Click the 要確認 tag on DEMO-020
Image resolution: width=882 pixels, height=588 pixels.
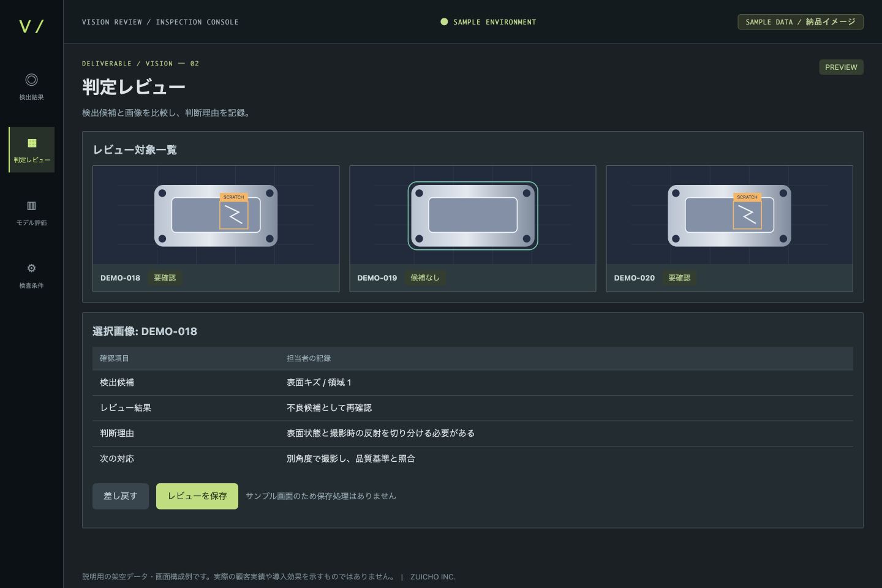679,278
